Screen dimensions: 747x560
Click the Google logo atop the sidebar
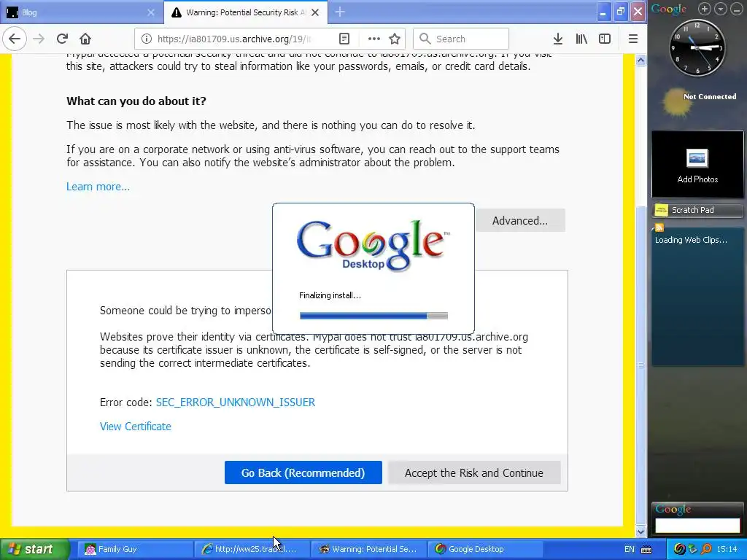(x=669, y=9)
